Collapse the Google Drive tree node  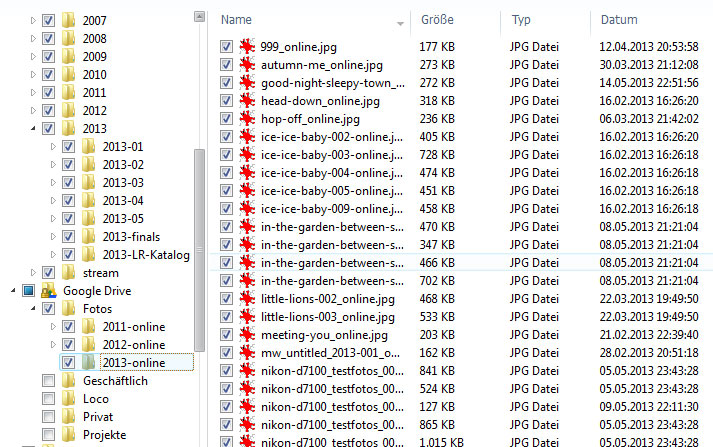pyautogui.click(x=13, y=291)
